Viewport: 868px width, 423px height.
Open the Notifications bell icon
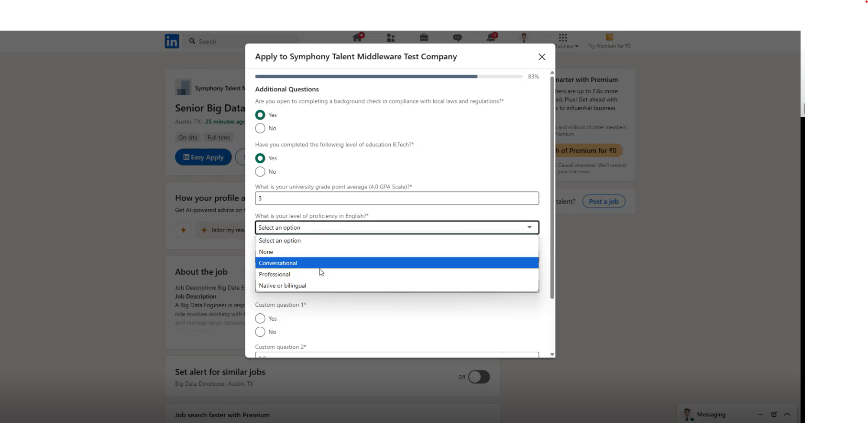(x=491, y=38)
